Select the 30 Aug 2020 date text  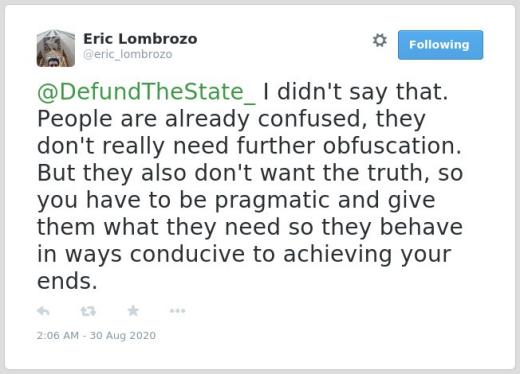(x=123, y=335)
